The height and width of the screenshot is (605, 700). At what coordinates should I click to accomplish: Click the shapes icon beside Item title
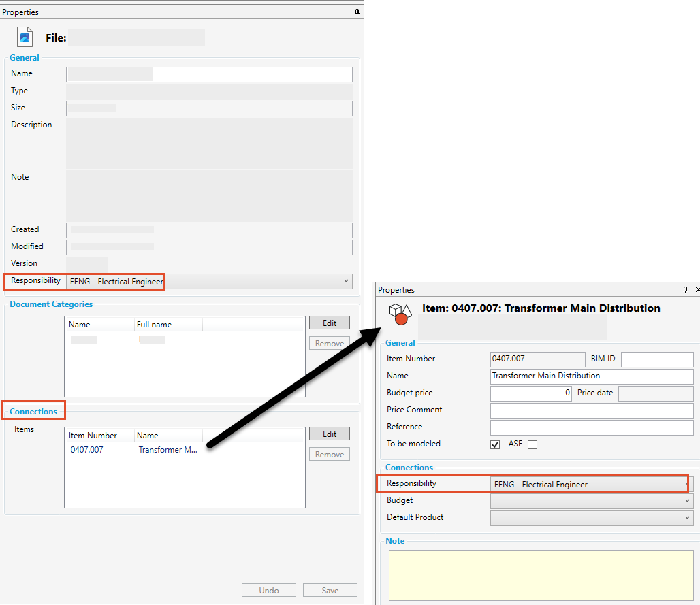coord(400,314)
